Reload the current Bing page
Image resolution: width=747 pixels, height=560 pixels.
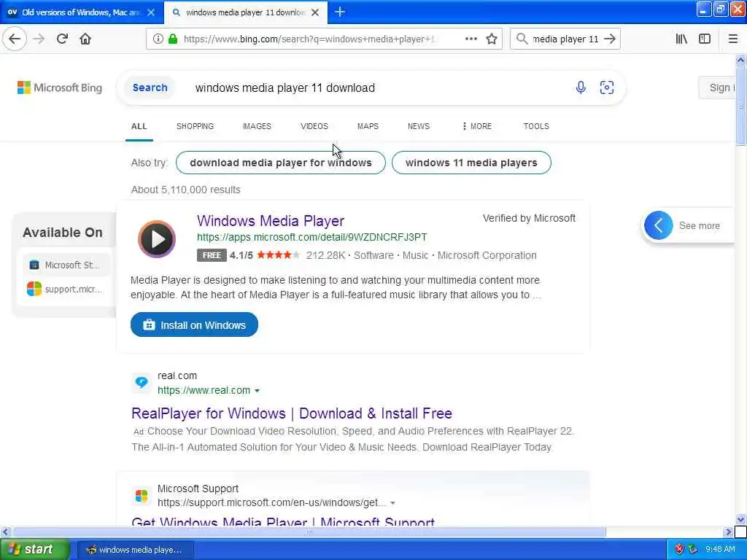(x=63, y=39)
